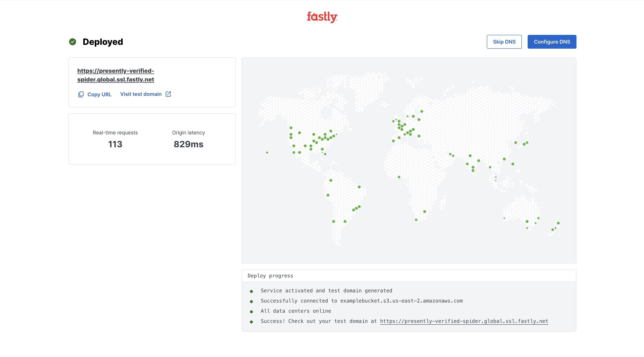Follow the Visit test domain link
The image size is (644, 357).
pyautogui.click(x=141, y=94)
